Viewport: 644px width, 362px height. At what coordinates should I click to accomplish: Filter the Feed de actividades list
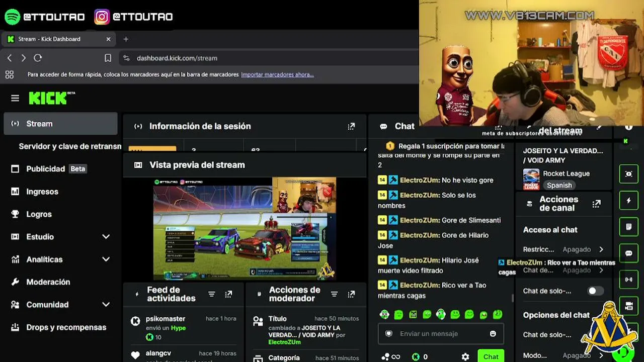(212, 294)
